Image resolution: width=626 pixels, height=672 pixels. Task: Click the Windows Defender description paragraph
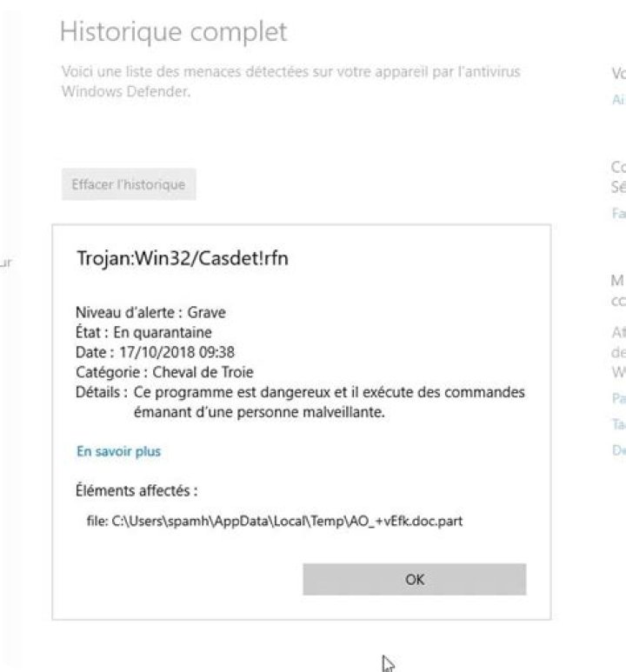[290, 81]
